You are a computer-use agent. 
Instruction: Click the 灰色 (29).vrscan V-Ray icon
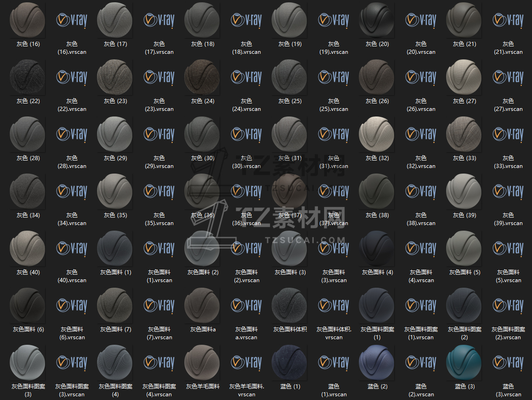[159, 134]
